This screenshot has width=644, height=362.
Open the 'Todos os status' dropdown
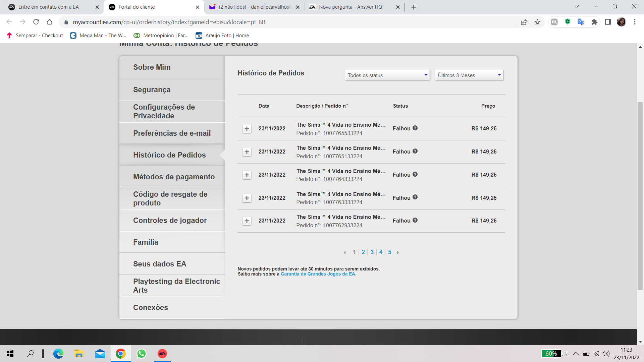[387, 75]
